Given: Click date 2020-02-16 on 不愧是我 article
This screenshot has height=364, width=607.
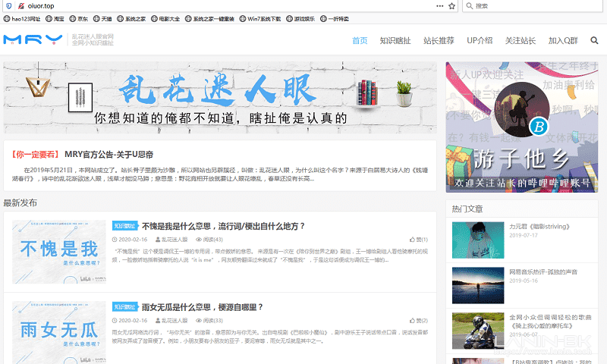Looking at the screenshot, I should (130, 240).
